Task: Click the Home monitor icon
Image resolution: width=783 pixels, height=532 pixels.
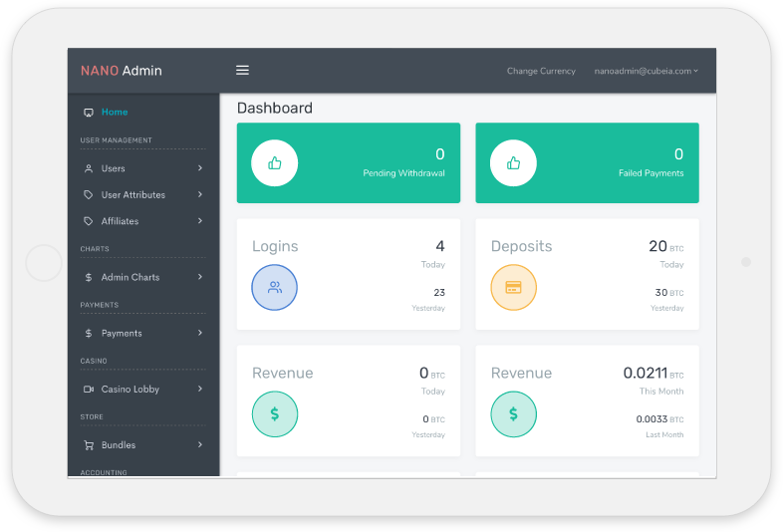Action: [89, 113]
